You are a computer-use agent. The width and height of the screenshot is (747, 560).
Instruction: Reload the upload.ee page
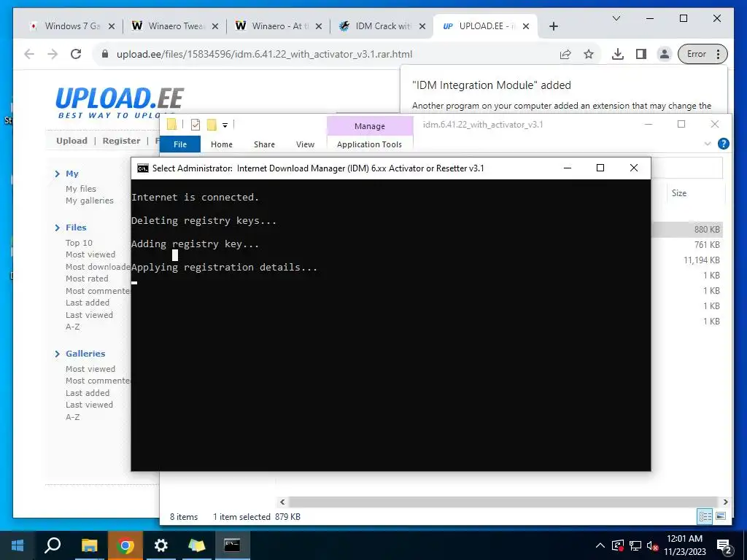[76, 54]
